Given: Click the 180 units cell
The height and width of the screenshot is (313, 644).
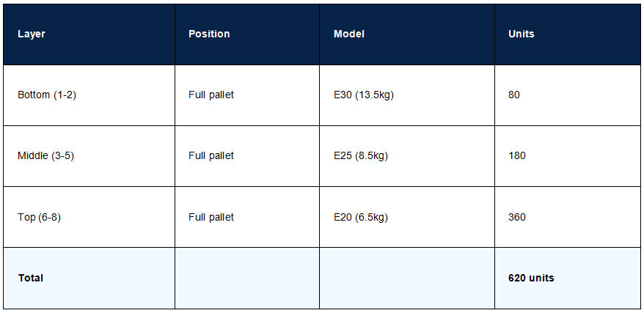Looking at the screenshot, I should [568, 156].
